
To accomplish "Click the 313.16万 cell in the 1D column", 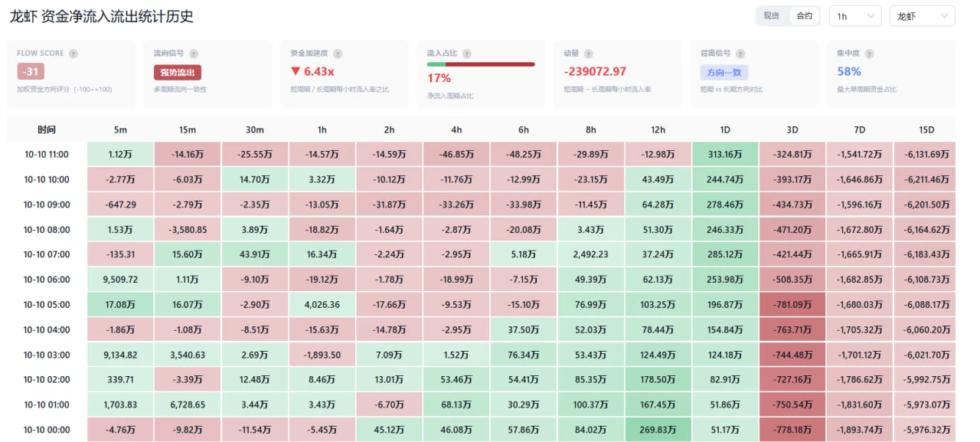I will click(x=725, y=154).
